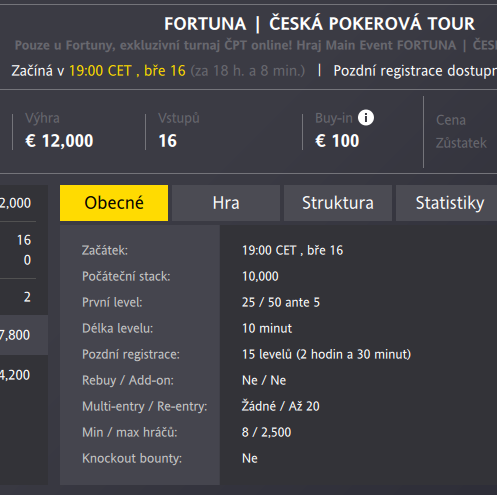Screen dimensions: 497x495
Task: Click the Knockout bounty label
Action: pyautogui.click(x=132, y=458)
